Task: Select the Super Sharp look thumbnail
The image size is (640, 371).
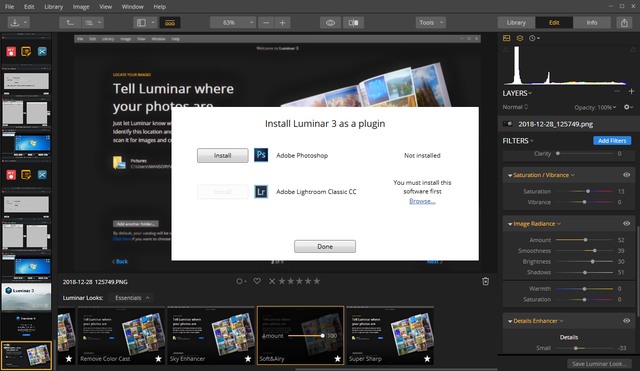Action: (390, 335)
